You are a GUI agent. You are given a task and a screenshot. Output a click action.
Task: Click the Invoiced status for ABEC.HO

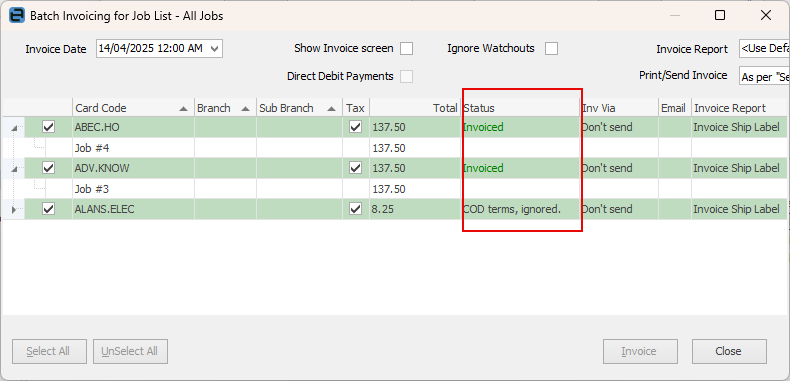[x=483, y=128]
